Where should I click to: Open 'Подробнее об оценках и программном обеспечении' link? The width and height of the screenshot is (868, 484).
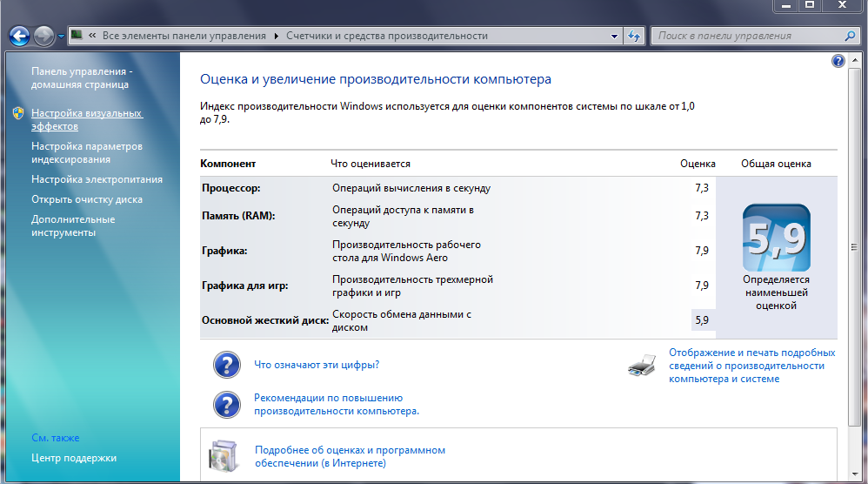click(350, 457)
